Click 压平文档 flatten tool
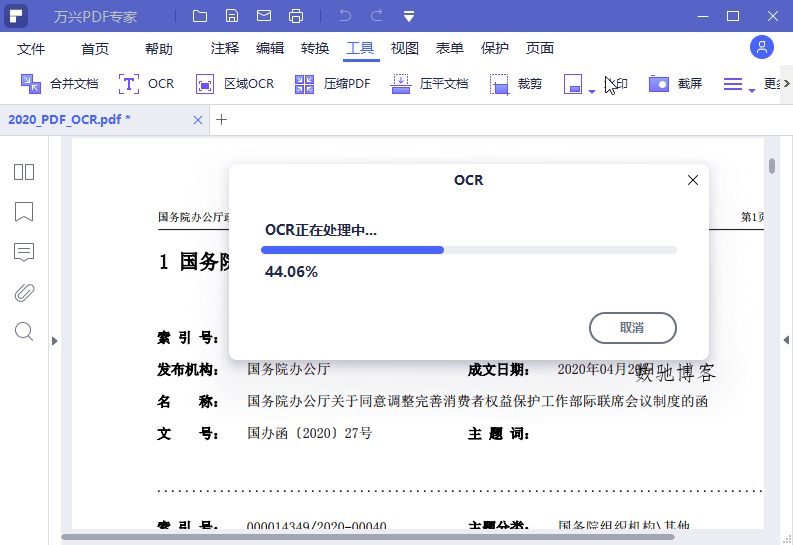This screenshot has height=545, width=793. coord(429,84)
